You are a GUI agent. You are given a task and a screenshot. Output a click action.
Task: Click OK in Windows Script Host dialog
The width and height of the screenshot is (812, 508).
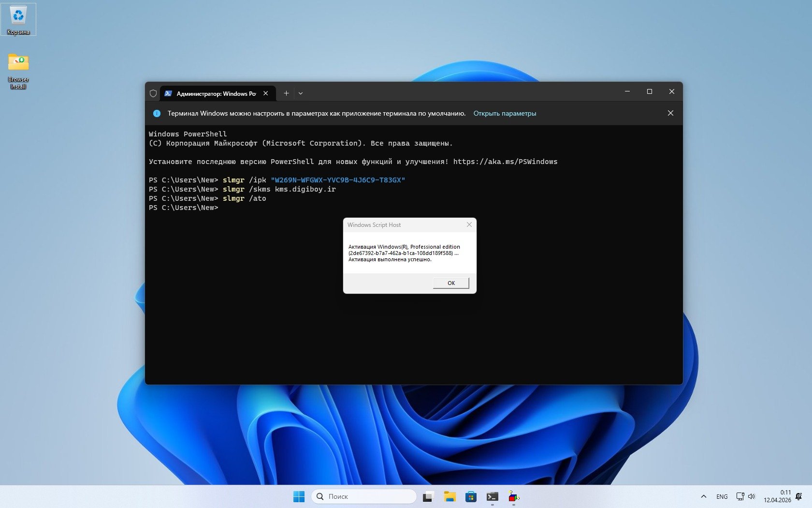[x=450, y=283]
